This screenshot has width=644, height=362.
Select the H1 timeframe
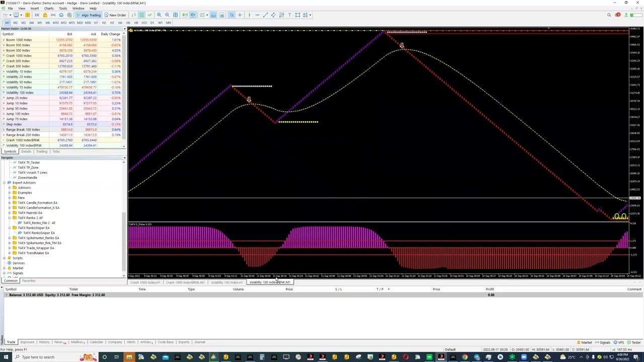96,23
